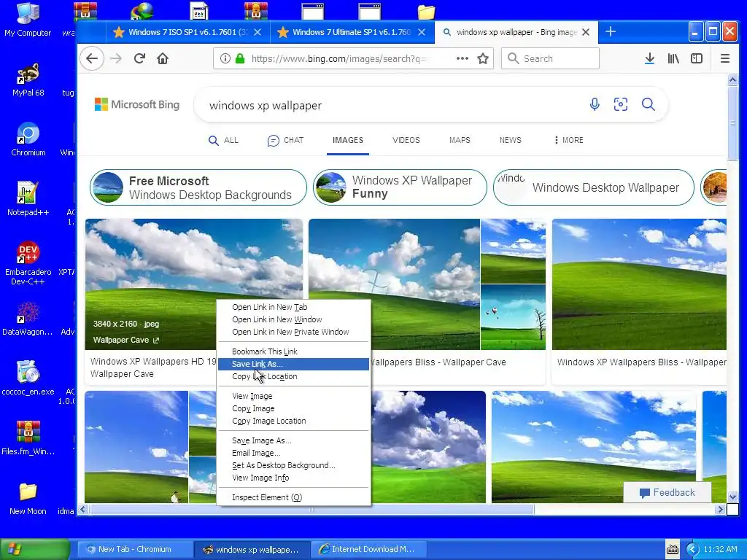This screenshot has width=747, height=560.
Task: Choose Copy Image from context menu
Action: pyautogui.click(x=293, y=408)
